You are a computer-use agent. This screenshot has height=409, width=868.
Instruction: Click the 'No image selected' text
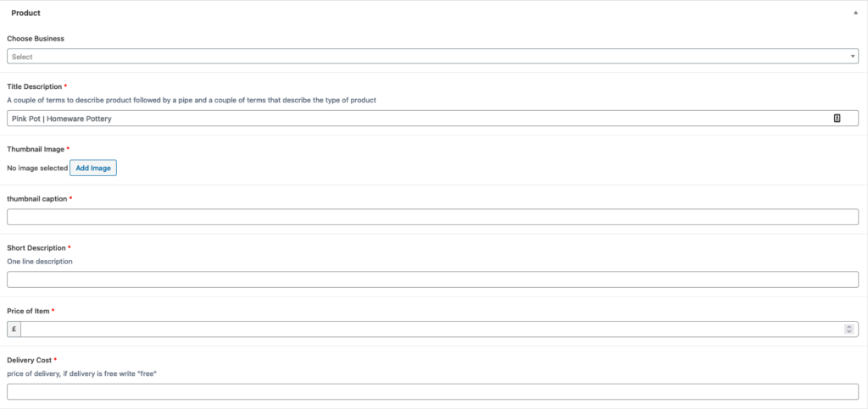coord(37,169)
